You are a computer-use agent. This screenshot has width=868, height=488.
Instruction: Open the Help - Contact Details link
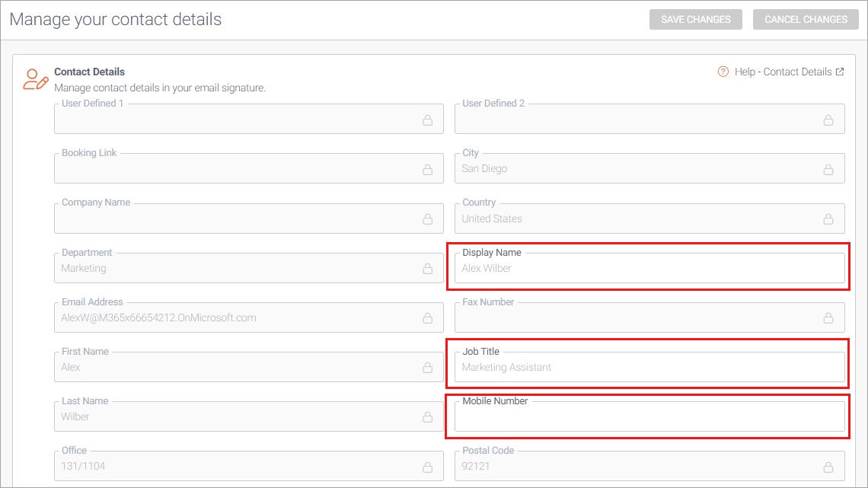tap(783, 72)
